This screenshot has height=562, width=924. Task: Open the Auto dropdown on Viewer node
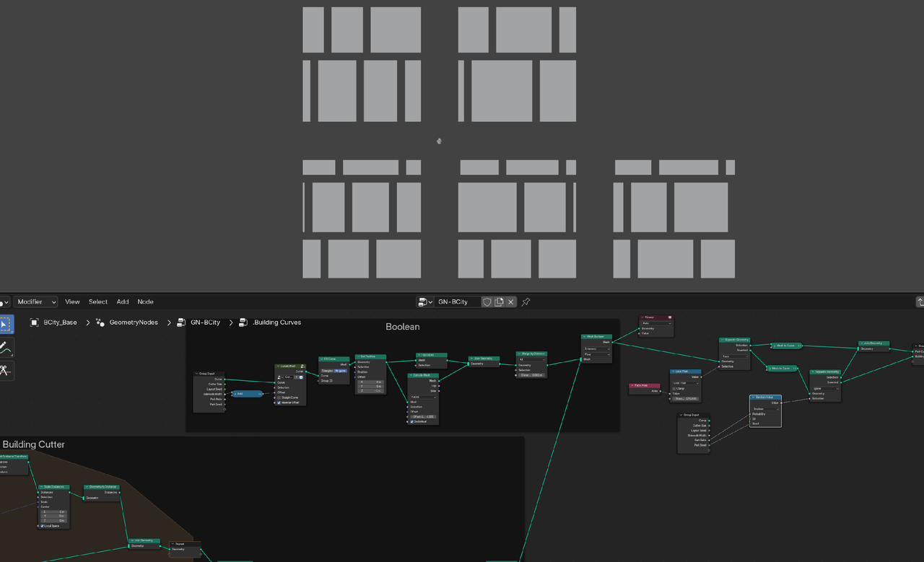tap(656, 323)
